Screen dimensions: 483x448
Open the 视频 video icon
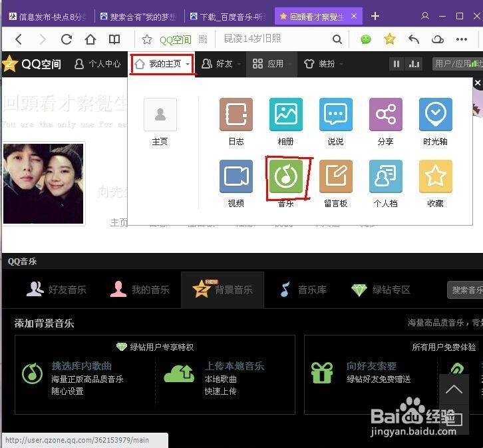236,176
